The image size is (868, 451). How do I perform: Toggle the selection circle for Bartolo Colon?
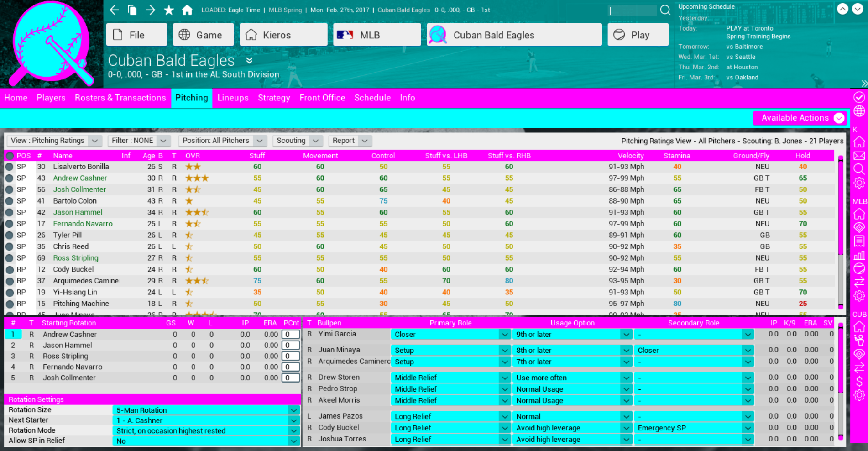9,201
